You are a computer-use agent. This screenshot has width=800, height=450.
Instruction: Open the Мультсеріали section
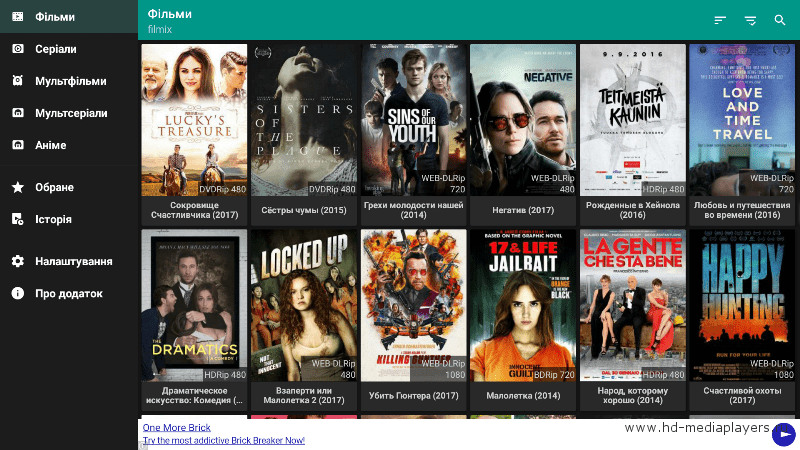pos(69,113)
